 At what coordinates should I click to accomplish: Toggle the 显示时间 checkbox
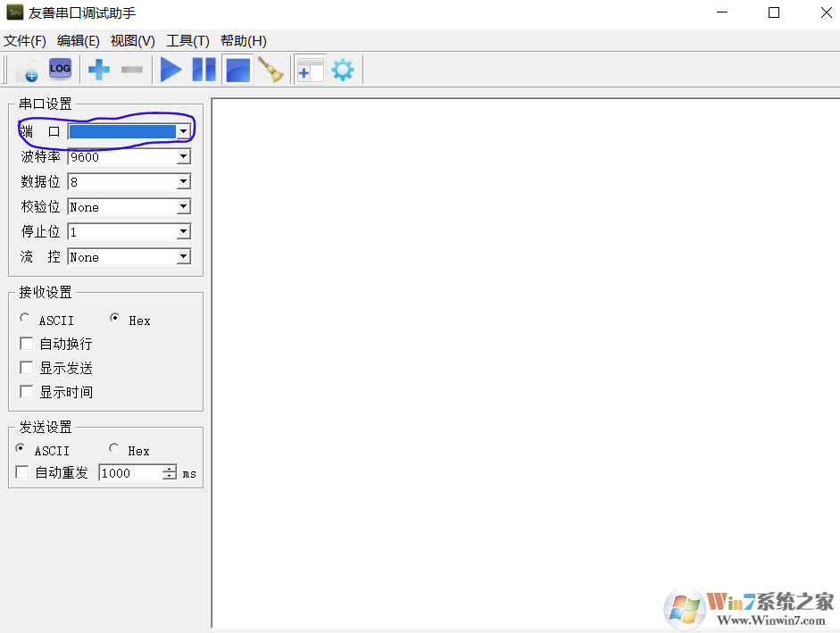pos(27,392)
